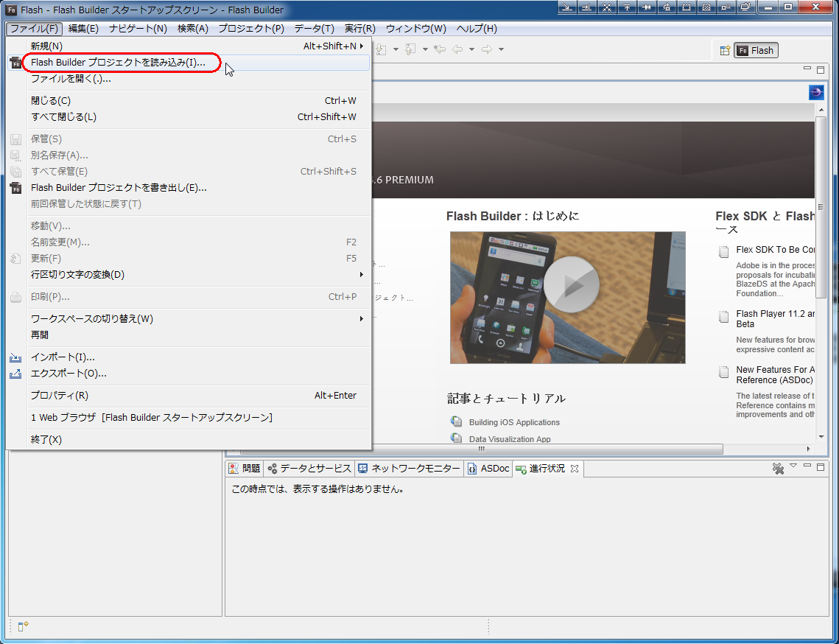
Task: Click the last edit location icon
Action: tap(440, 49)
